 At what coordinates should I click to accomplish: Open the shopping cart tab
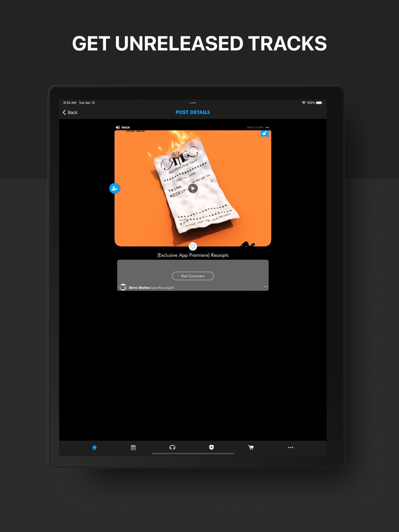point(251,447)
